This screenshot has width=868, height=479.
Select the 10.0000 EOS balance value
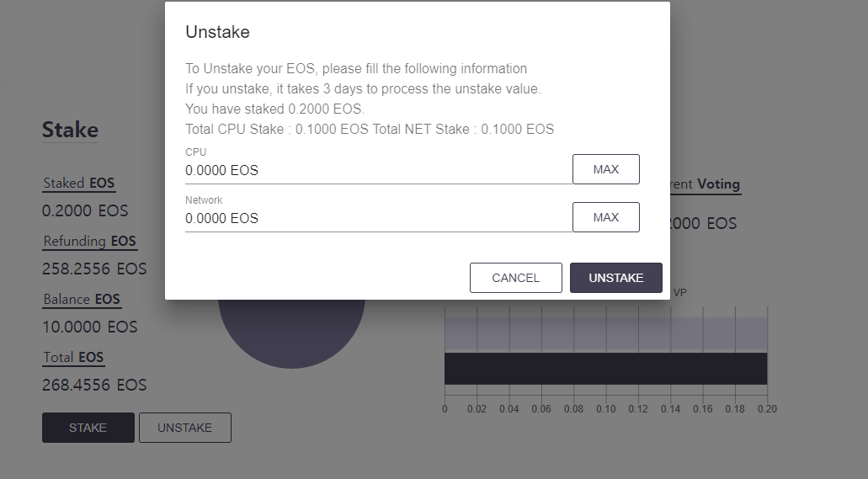[x=89, y=327]
